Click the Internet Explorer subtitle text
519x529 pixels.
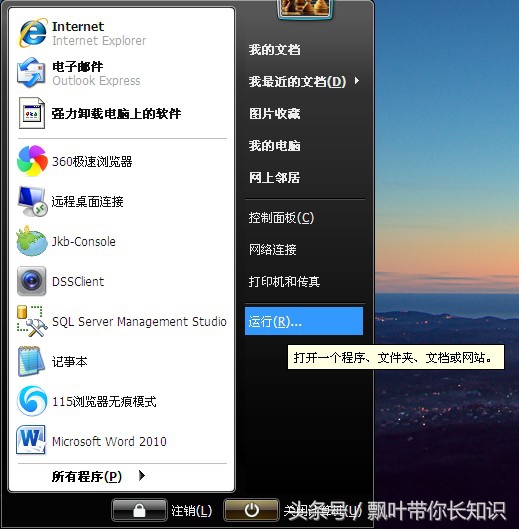pos(99,41)
